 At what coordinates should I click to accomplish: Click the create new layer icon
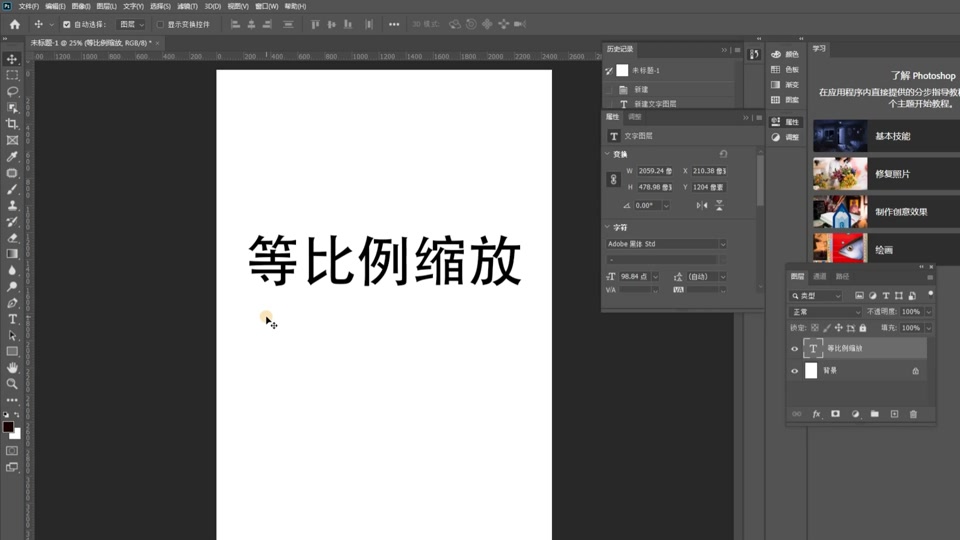click(x=894, y=414)
